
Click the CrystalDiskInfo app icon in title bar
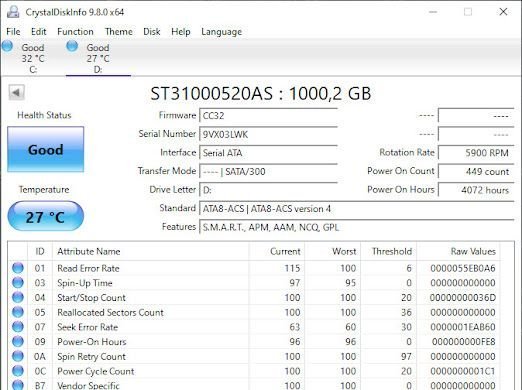click(x=13, y=12)
